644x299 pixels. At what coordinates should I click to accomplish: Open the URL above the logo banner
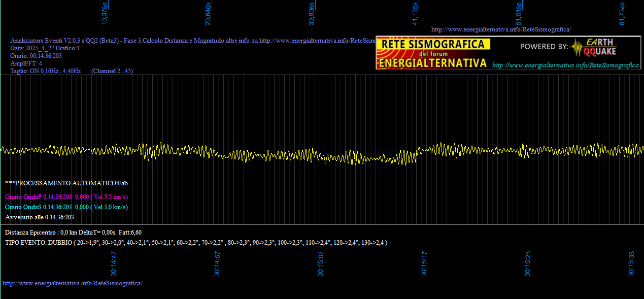(501, 29)
